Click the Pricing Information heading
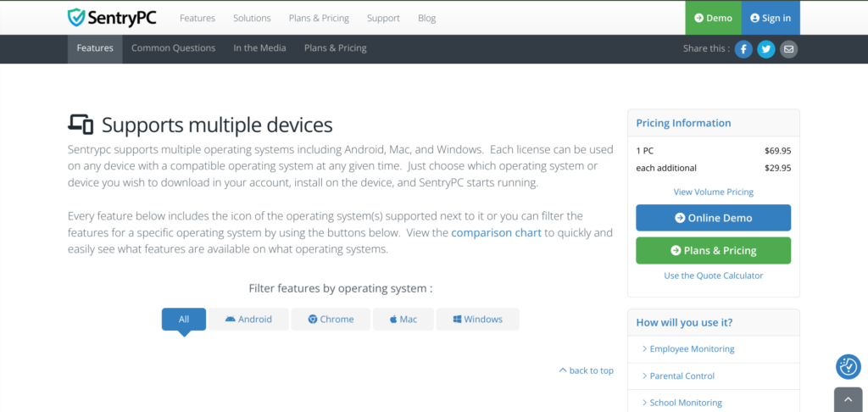Image resolution: width=868 pixels, height=412 pixels. click(683, 123)
